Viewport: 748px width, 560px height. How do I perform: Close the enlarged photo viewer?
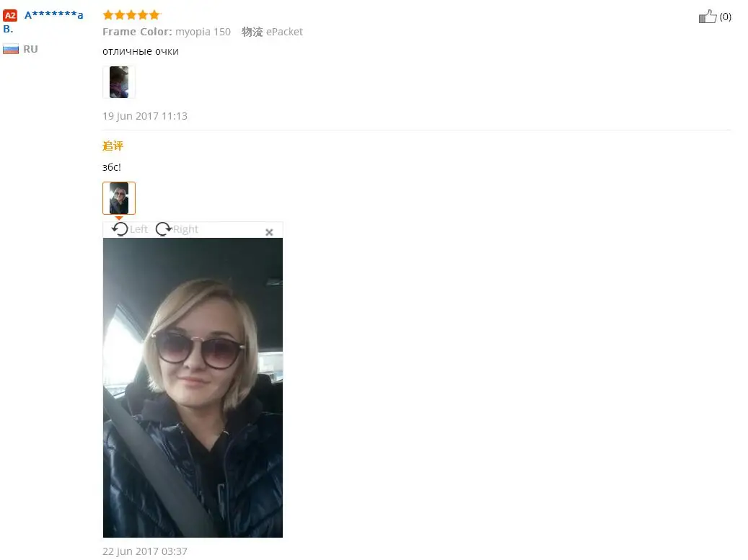pos(269,232)
